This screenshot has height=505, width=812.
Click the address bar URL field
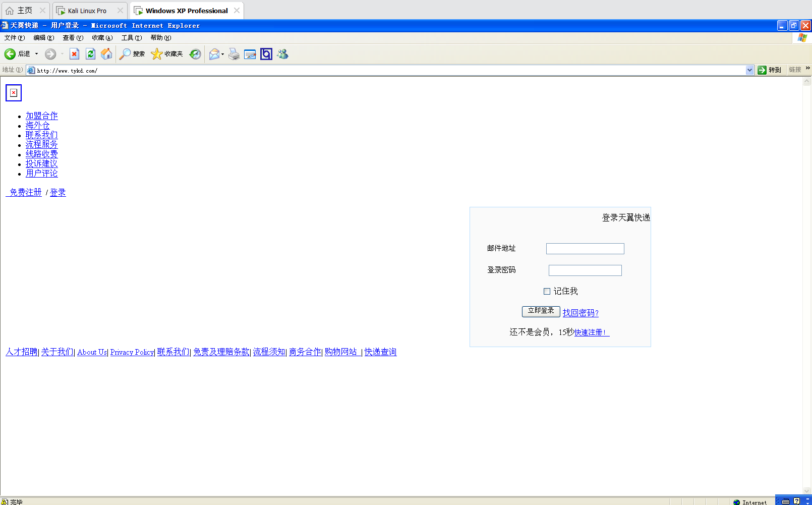tap(390, 71)
